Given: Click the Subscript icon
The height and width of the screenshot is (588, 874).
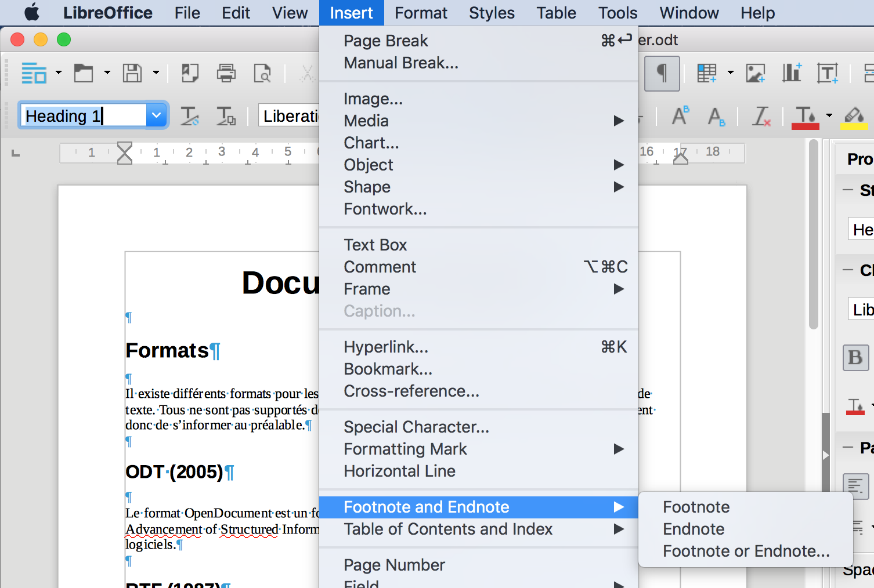Looking at the screenshot, I should pyautogui.click(x=716, y=117).
